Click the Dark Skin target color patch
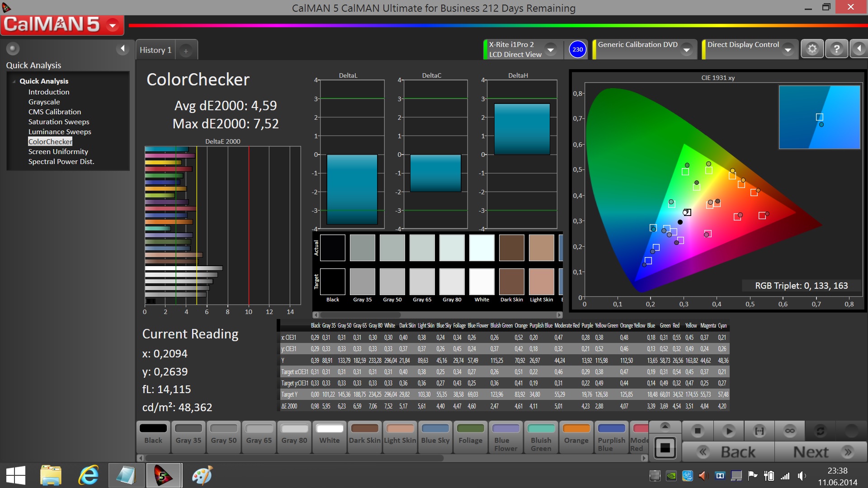 511,282
